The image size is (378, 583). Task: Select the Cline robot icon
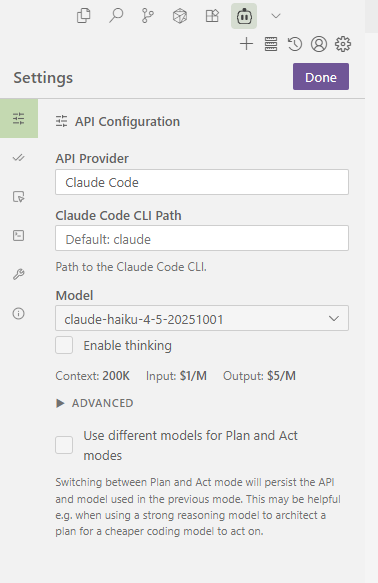click(x=244, y=16)
